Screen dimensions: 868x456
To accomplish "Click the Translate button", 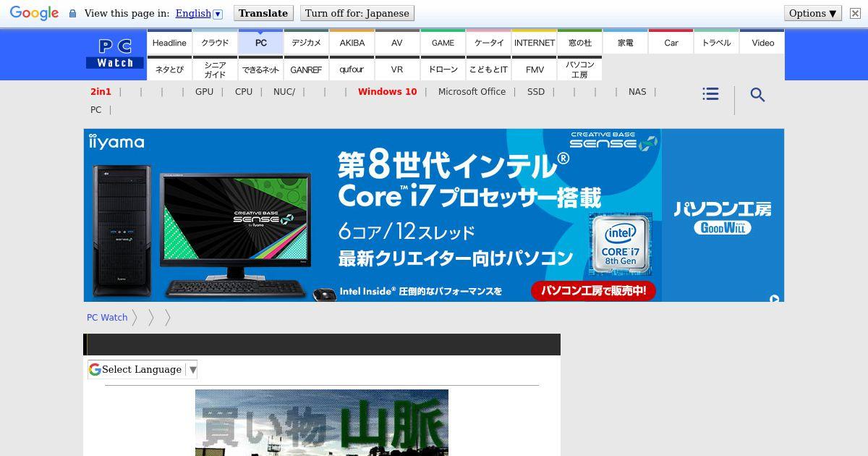I will tap(263, 13).
